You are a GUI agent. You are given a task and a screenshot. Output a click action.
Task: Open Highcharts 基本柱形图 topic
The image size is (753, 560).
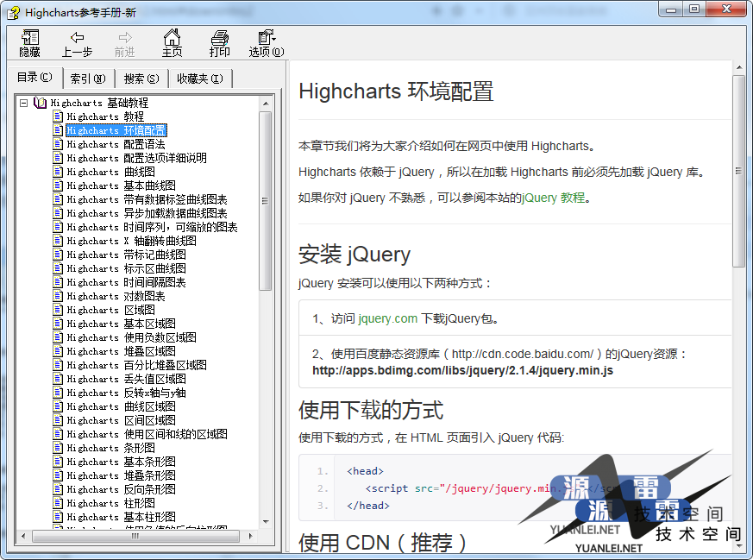(x=121, y=517)
